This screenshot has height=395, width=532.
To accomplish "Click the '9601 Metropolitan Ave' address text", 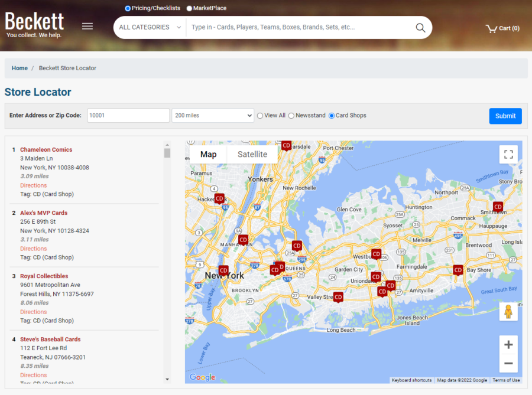I will (50, 285).
